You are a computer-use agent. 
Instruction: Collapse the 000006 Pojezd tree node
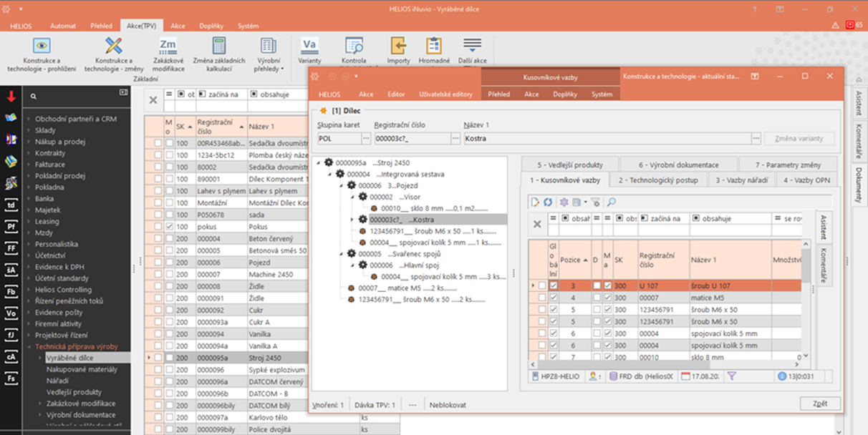point(342,185)
